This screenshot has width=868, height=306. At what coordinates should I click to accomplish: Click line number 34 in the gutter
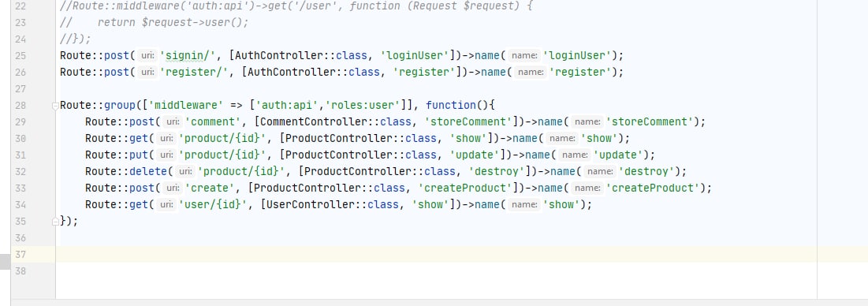pos(20,205)
